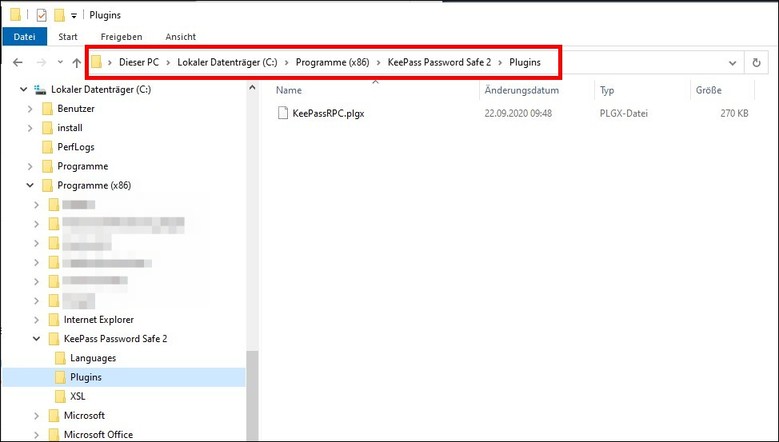Collapse the Programme (x86) tree node
Viewport: 779px width, 442px height.
(30, 186)
